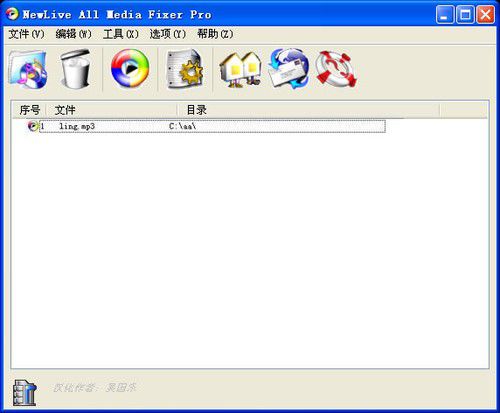
Task: Open the 工具(X) menu
Action: (x=121, y=34)
